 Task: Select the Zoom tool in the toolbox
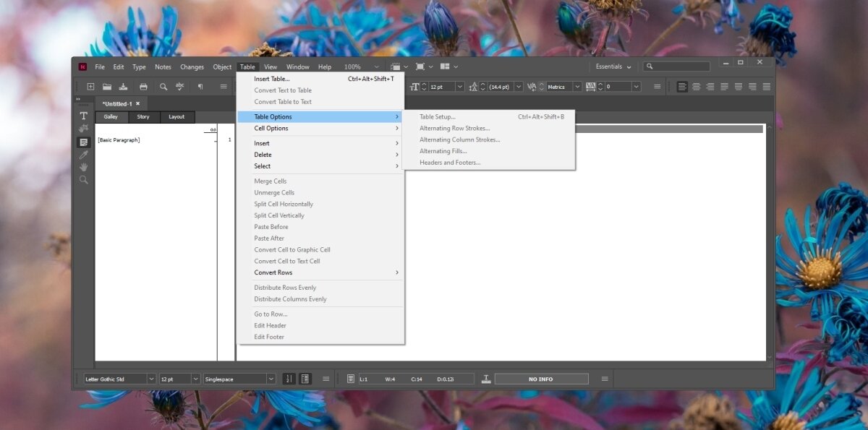point(83,180)
